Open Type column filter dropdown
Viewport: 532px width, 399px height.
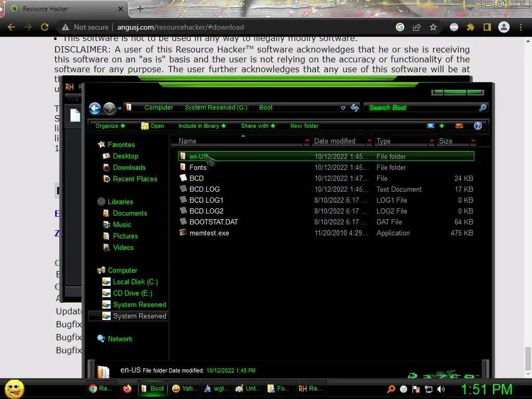click(x=432, y=141)
